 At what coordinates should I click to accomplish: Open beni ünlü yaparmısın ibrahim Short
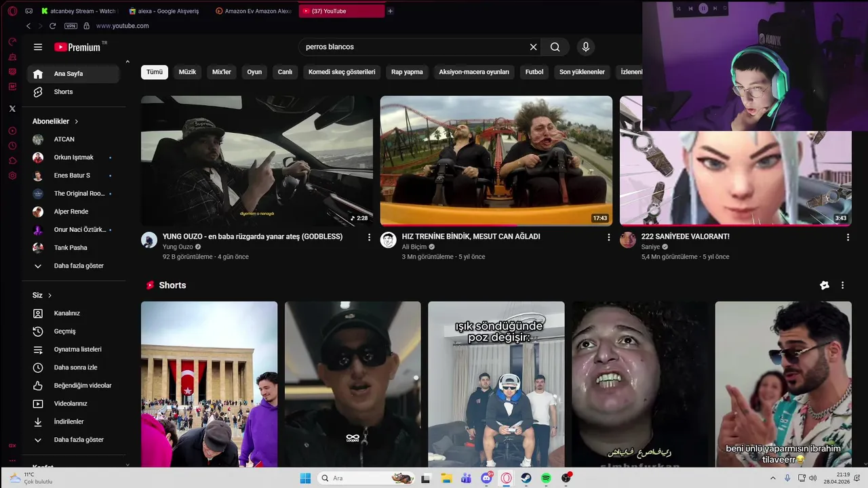click(783, 384)
